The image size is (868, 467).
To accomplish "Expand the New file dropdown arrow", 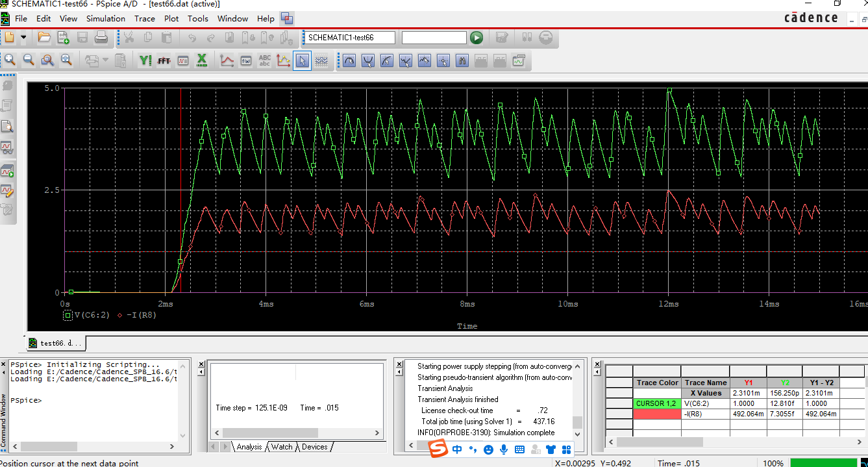I will click(x=24, y=37).
